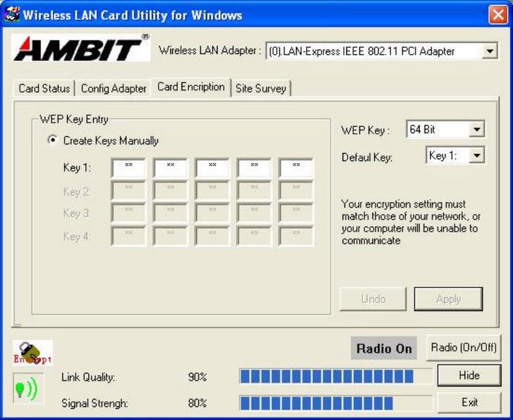Click the WEP Key Entry group label
Image resolution: width=513 pixels, height=420 pixels.
click(x=74, y=119)
